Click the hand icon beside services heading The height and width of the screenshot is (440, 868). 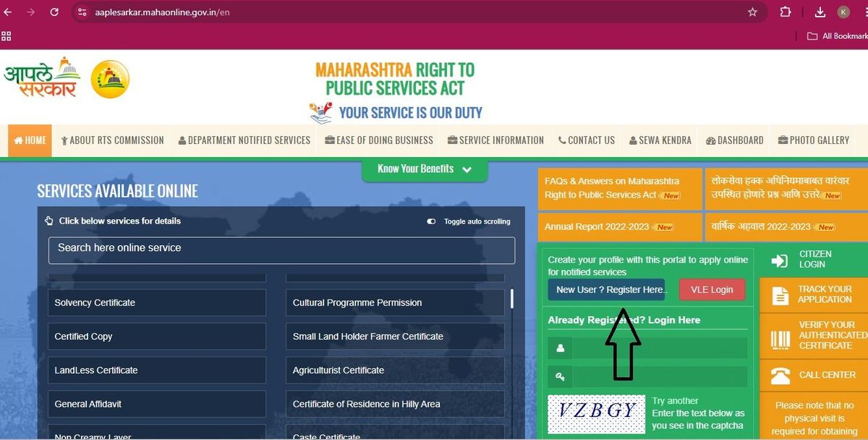coord(48,221)
